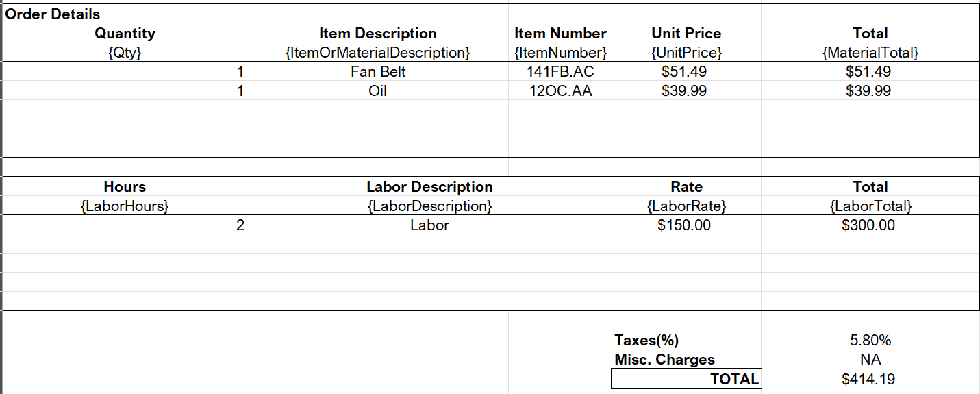
Task: Click the Quantity column header cell
Action: 125,33
